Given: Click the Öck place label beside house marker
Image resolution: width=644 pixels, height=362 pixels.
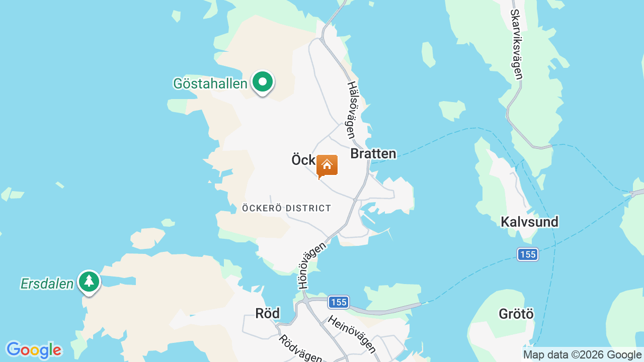Looking at the screenshot, I should point(303,160).
